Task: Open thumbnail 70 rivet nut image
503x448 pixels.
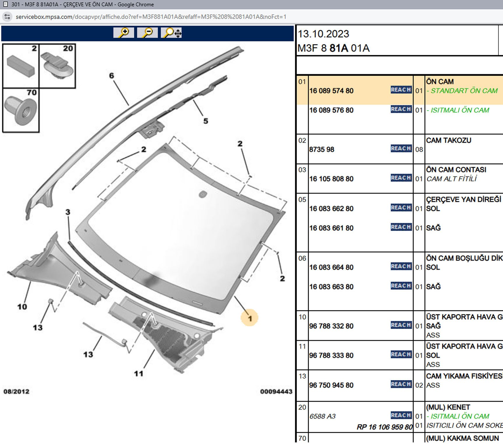Action: tap(21, 111)
